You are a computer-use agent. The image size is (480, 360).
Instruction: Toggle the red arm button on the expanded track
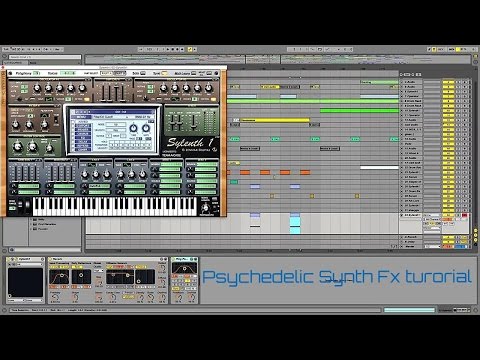tap(465, 216)
